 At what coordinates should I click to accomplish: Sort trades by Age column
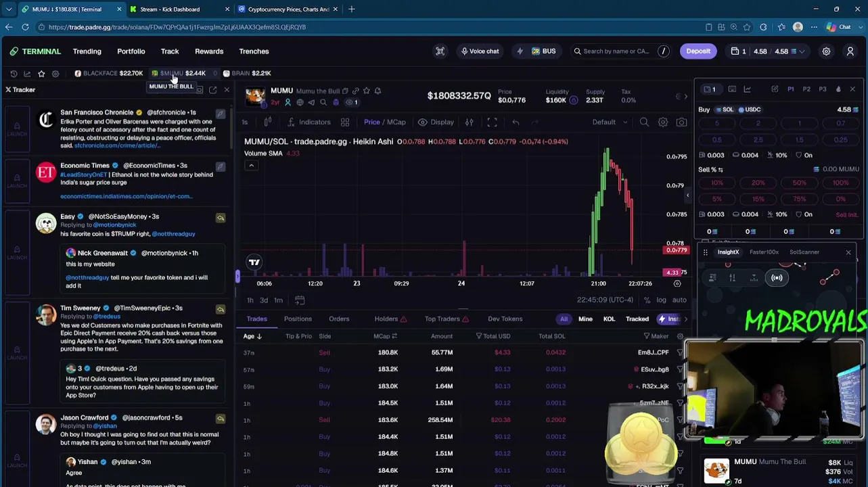point(252,336)
